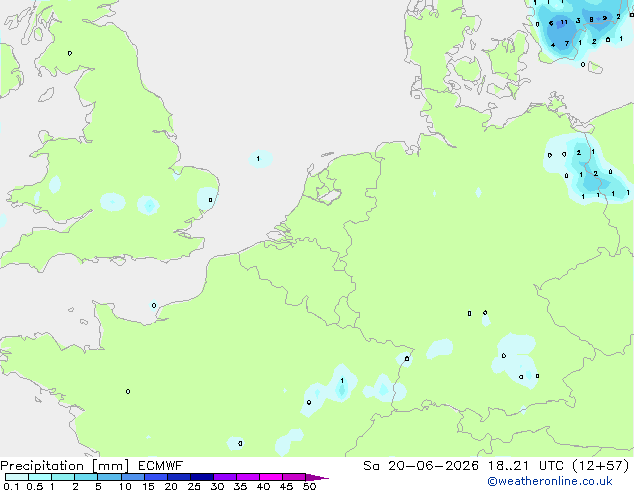Click the '4' precipitation value on the map
634x490 pixels.
point(553,45)
